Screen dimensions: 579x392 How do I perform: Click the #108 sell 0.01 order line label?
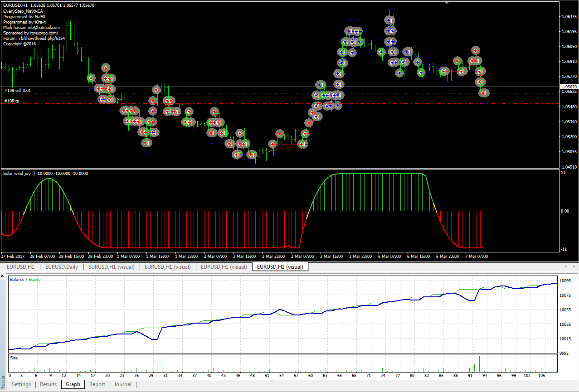(x=18, y=91)
